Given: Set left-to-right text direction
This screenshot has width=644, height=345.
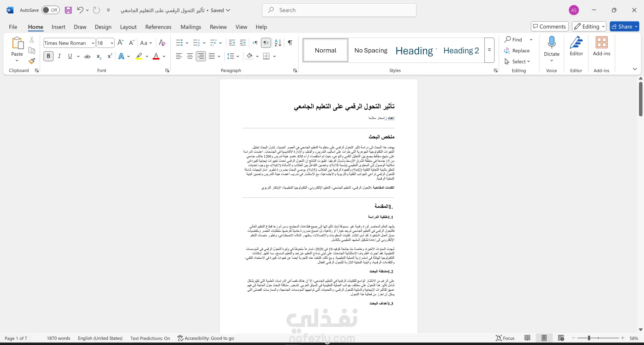Looking at the screenshot, I should (255, 43).
